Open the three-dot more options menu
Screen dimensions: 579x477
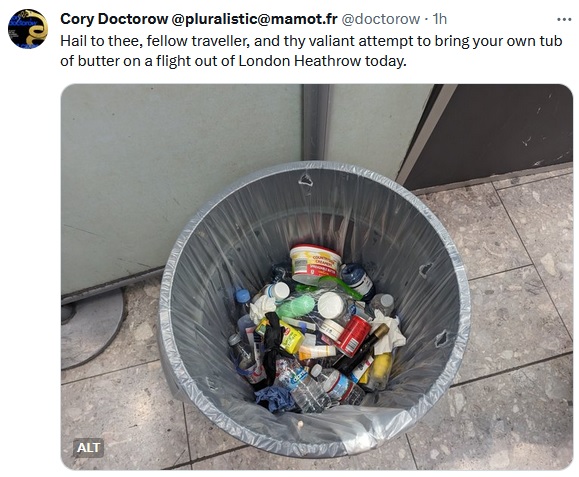[x=564, y=20]
